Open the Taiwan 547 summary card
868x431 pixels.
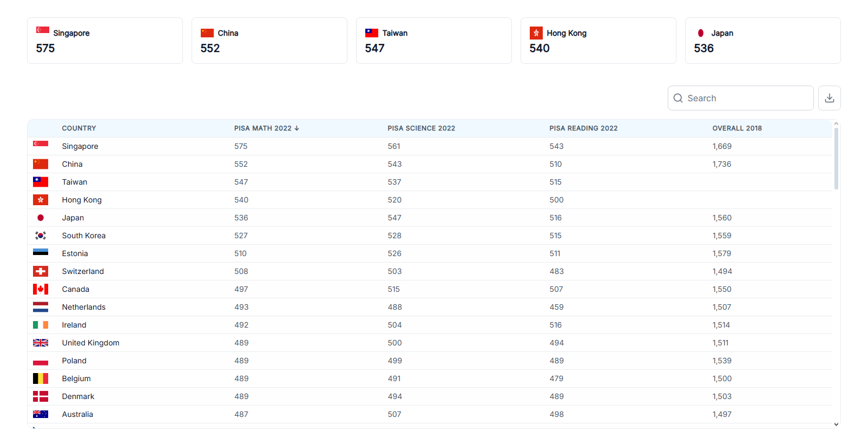coord(434,41)
